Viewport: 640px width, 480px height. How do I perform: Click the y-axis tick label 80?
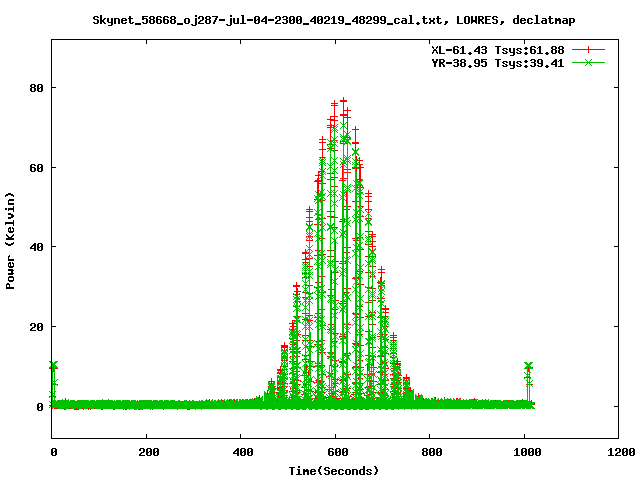click(x=36, y=88)
